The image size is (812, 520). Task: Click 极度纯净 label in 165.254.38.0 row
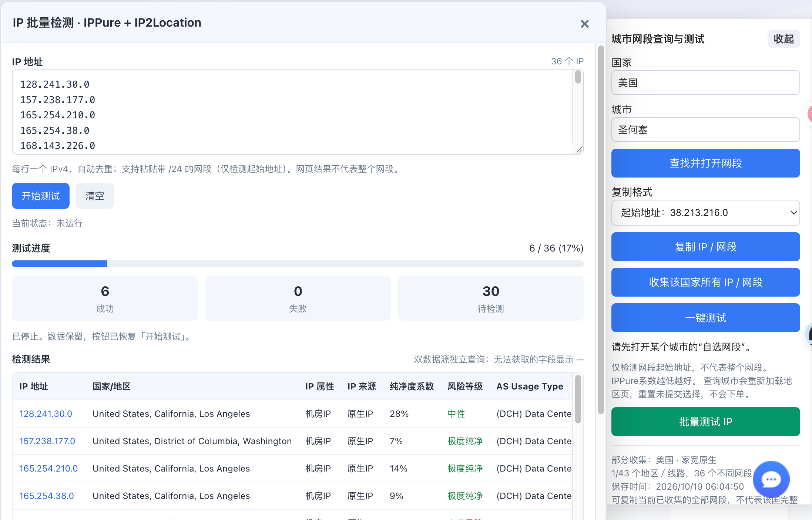tap(465, 496)
